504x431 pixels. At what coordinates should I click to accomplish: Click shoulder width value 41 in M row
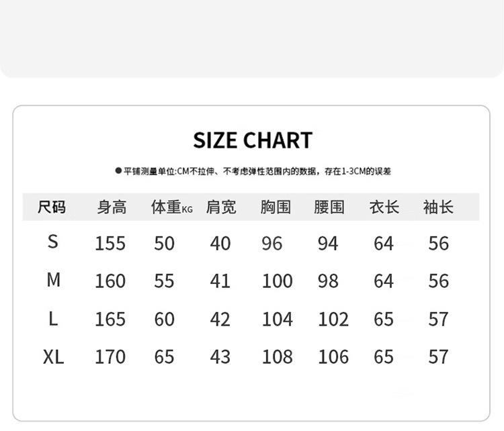coord(220,281)
